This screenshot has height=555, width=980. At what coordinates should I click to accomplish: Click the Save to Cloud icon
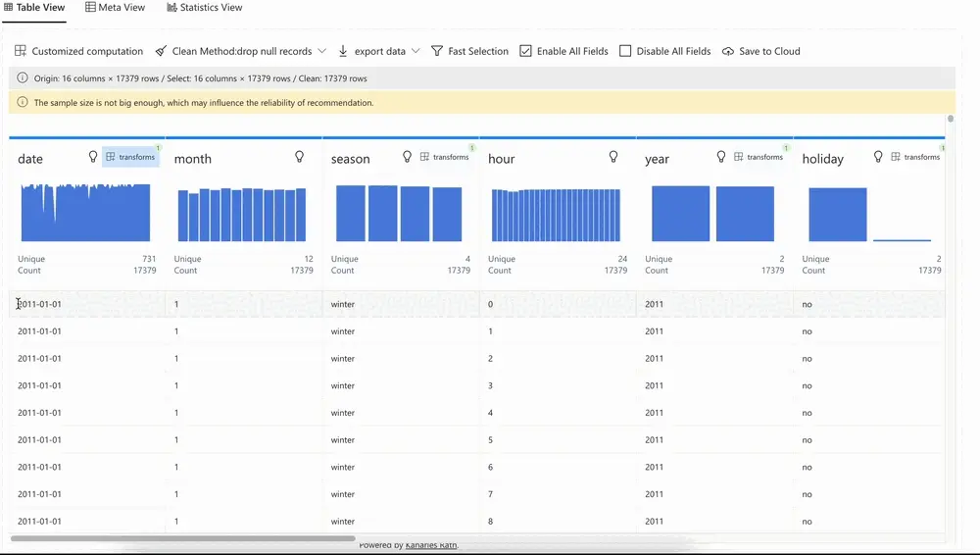click(x=728, y=51)
